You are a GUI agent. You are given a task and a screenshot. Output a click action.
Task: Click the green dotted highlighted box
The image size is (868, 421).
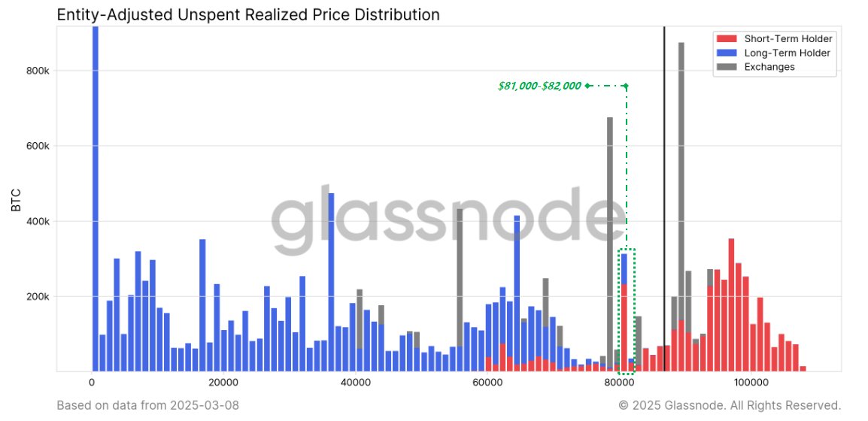coord(627,310)
